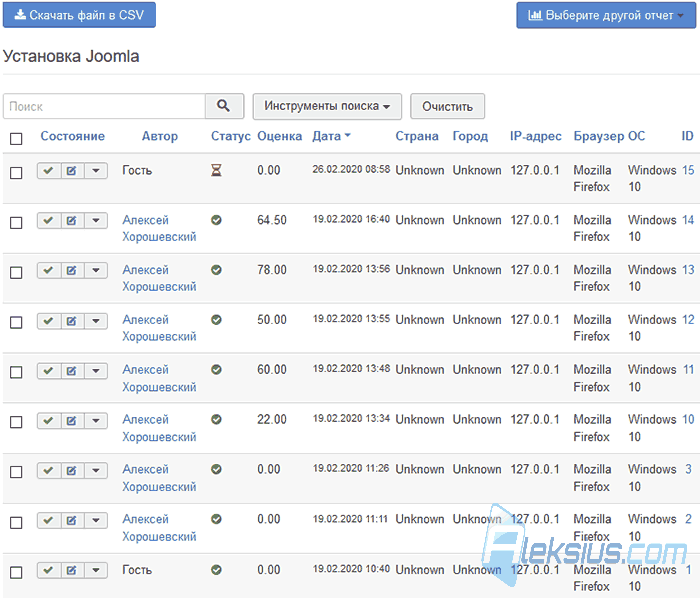Click the publish checkmark icon in ID 10 row

[x=49, y=421]
